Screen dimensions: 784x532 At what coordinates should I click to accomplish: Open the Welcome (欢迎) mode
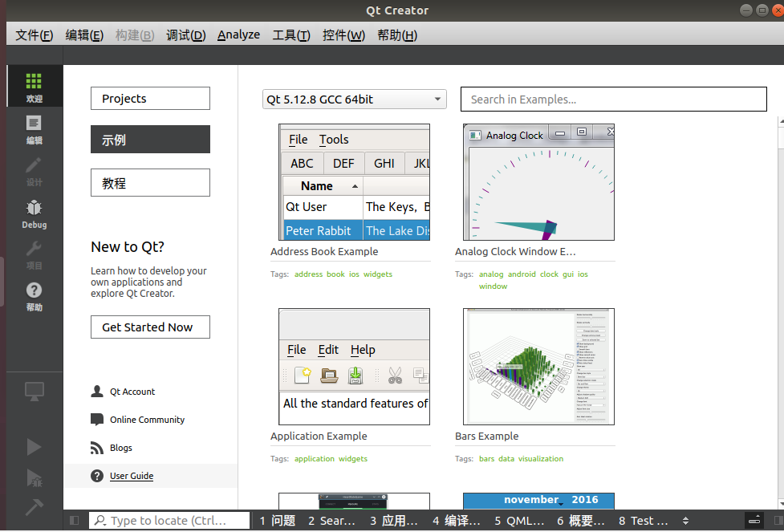pos(34,86)
